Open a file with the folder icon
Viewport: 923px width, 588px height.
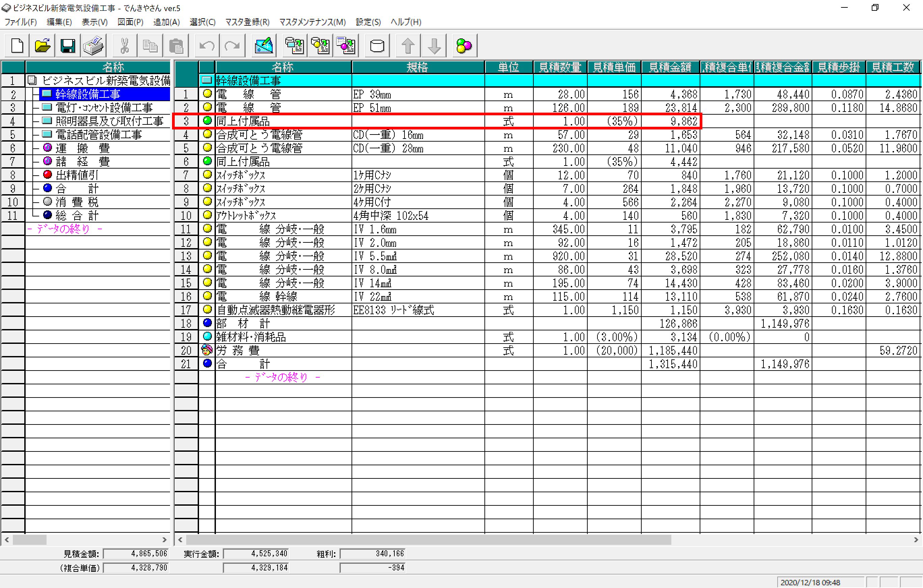pyautogui.click(x=42, y=46)
